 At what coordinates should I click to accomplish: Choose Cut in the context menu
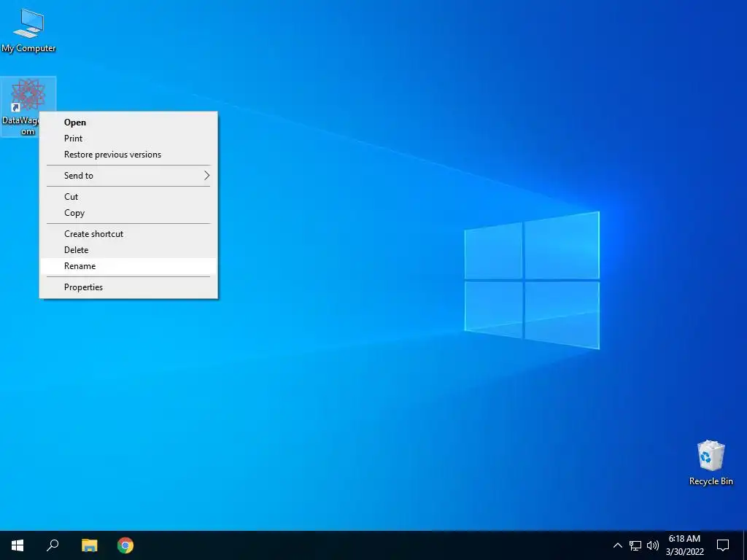pyautogui.click(x=128, y=197)
